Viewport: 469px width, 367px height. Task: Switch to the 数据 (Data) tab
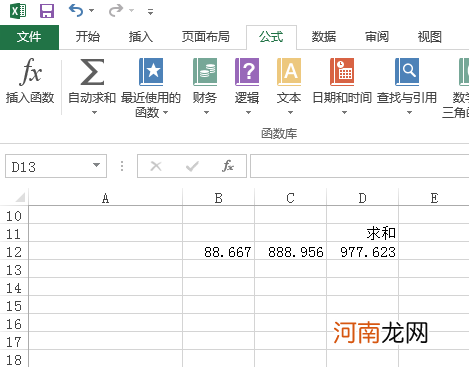point(324,37)
